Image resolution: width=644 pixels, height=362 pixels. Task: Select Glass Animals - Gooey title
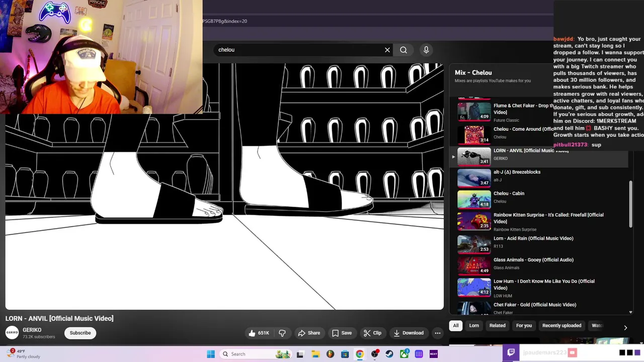[533, 260]
